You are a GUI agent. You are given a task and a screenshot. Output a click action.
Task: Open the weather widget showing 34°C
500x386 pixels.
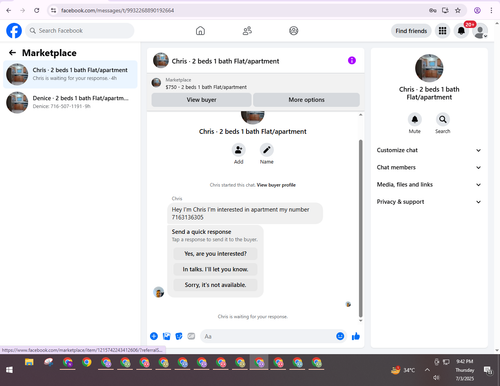(x=403, y=370)
